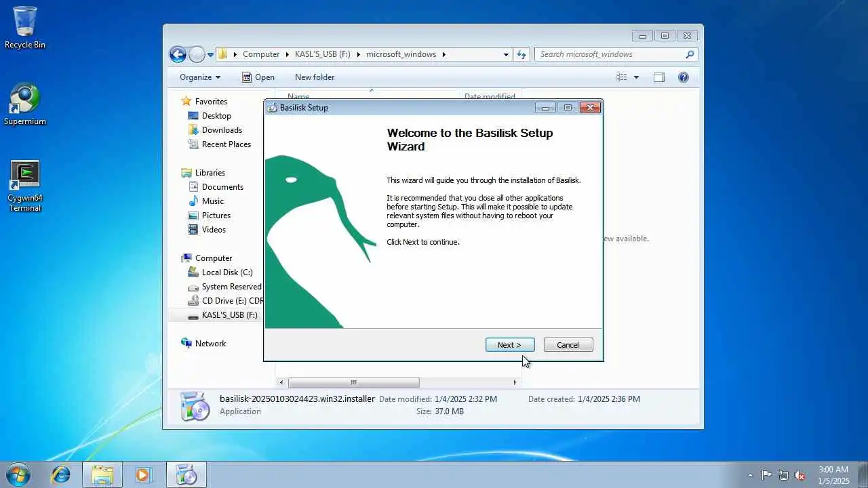Click New folder in Explorer toolbar

[315, 77]
